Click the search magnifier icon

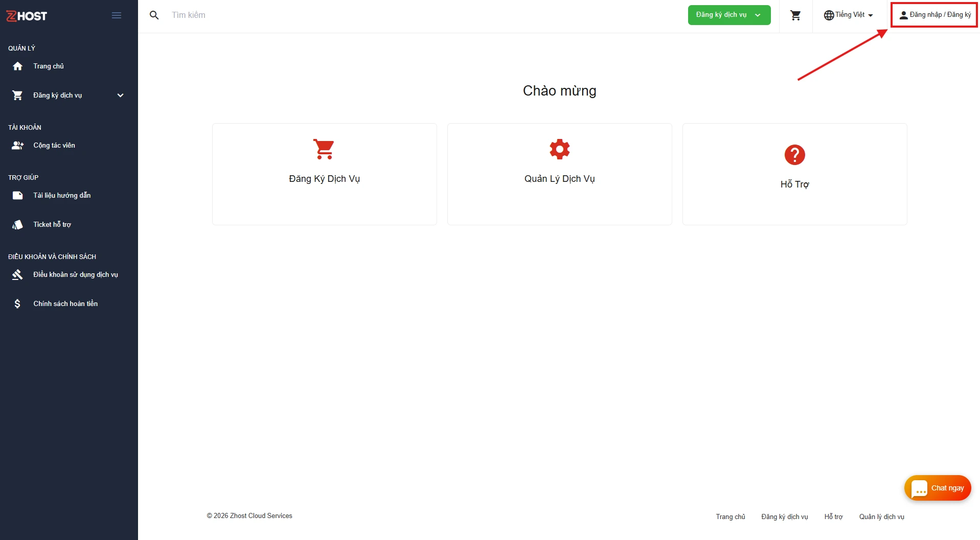(154, 15)
